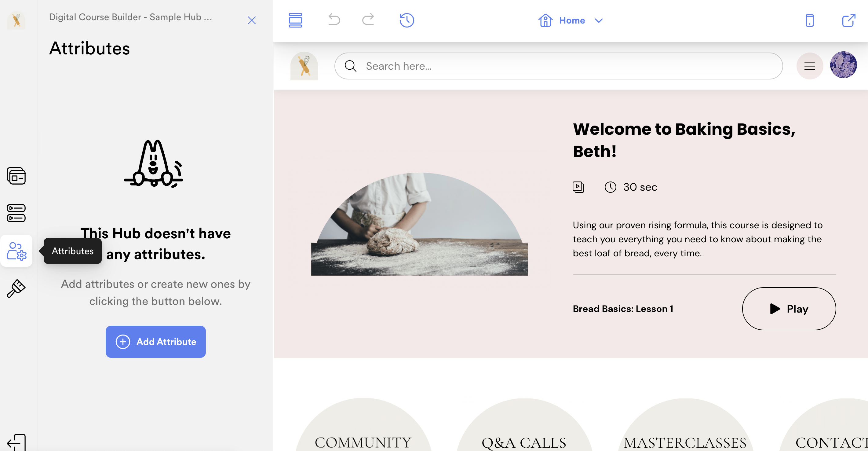Screen dimensions: 868x451
Task: Open the content lists sidebar icon
Action: [16, 213]
